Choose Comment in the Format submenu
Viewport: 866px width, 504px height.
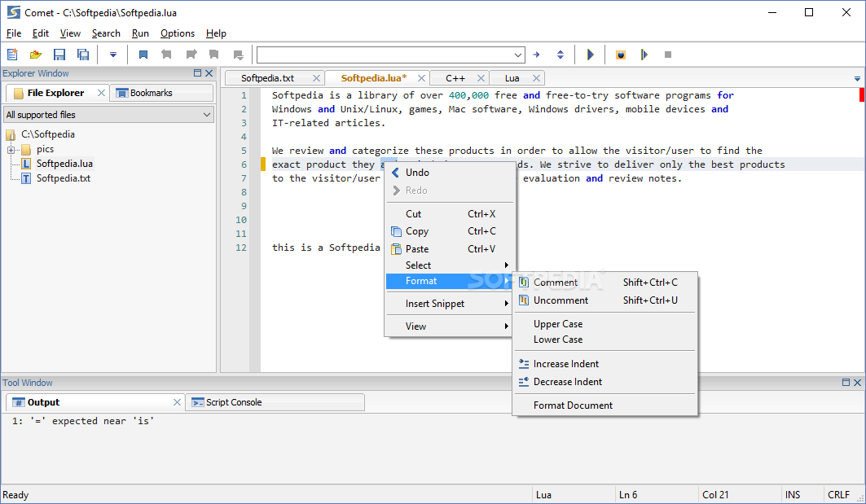click(x=604, y=282)
